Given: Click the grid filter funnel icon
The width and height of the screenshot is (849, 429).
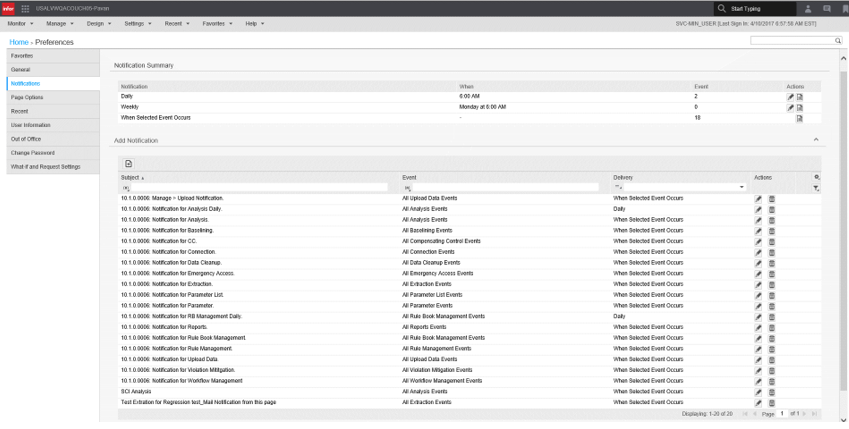Looking at the screenshot, I should pos(816,187).
